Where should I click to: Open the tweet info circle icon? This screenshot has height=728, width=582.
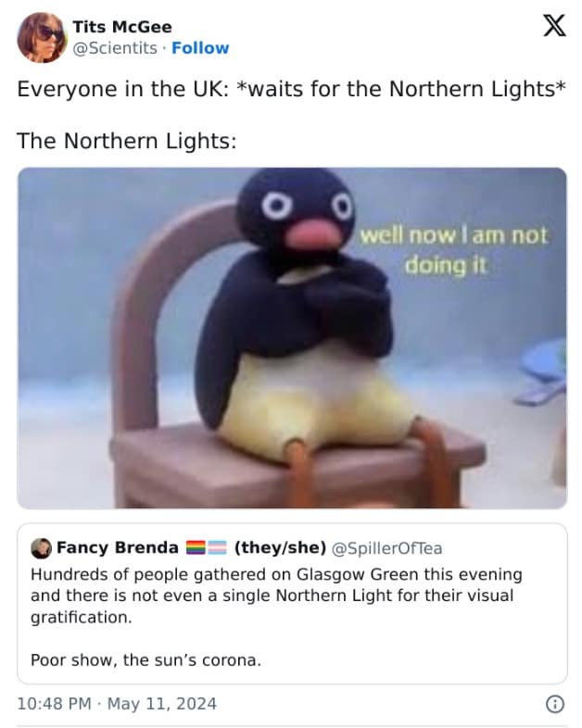pos(555,704)
